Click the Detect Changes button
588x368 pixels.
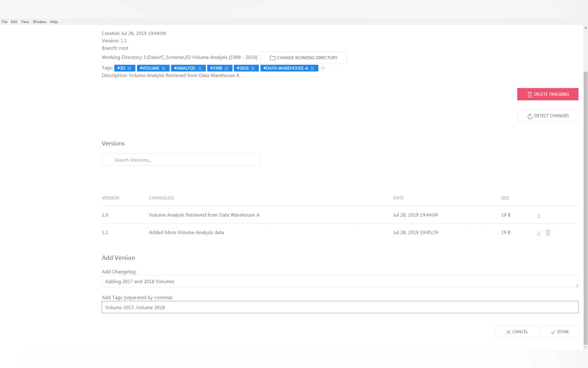click(548, 116)
